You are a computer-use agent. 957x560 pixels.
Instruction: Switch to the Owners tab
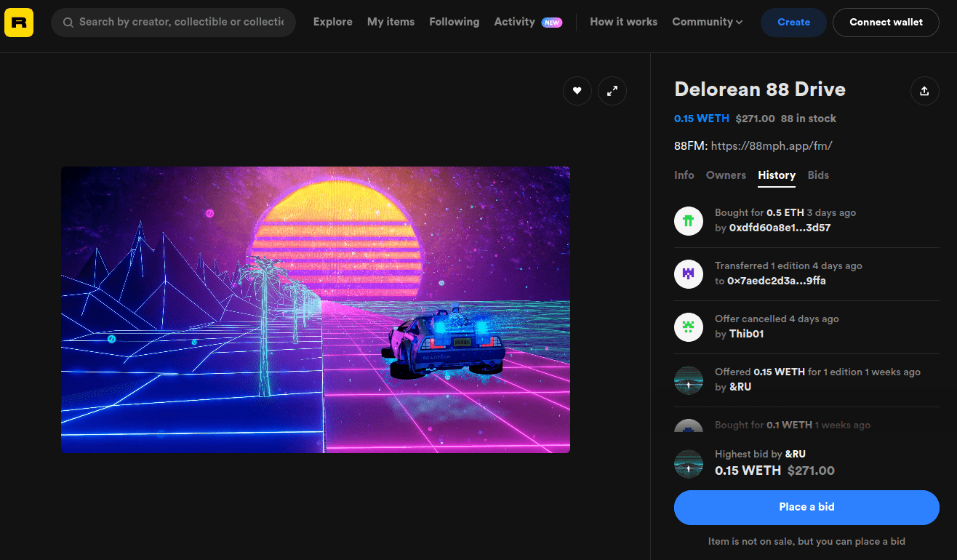point(726,175)
